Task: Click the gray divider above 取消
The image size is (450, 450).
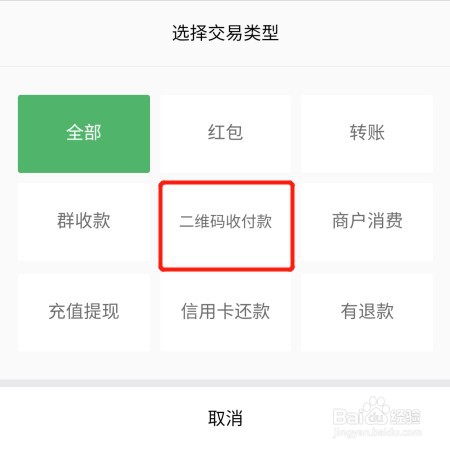Action: [225, 383]
